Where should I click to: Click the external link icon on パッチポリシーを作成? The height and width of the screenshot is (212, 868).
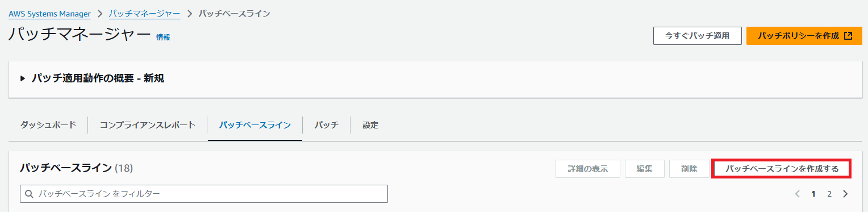848,36
